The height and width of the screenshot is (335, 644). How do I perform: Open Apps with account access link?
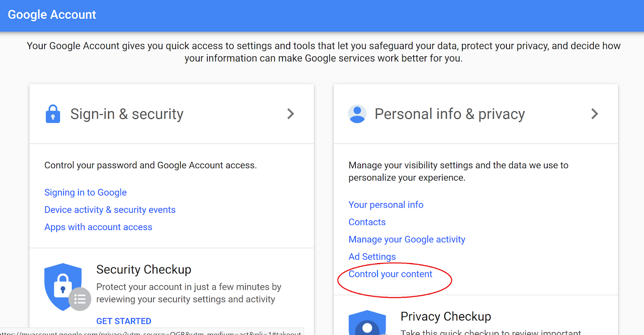pyautogui.click(x=98, y=227)
